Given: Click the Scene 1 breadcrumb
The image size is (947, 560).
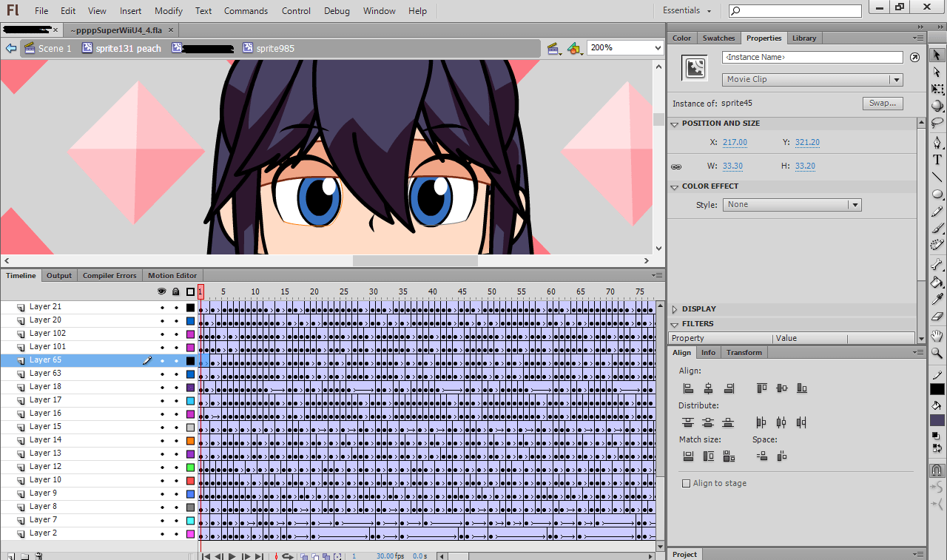Looking at the screenshot, I should [x=48, y=48].
